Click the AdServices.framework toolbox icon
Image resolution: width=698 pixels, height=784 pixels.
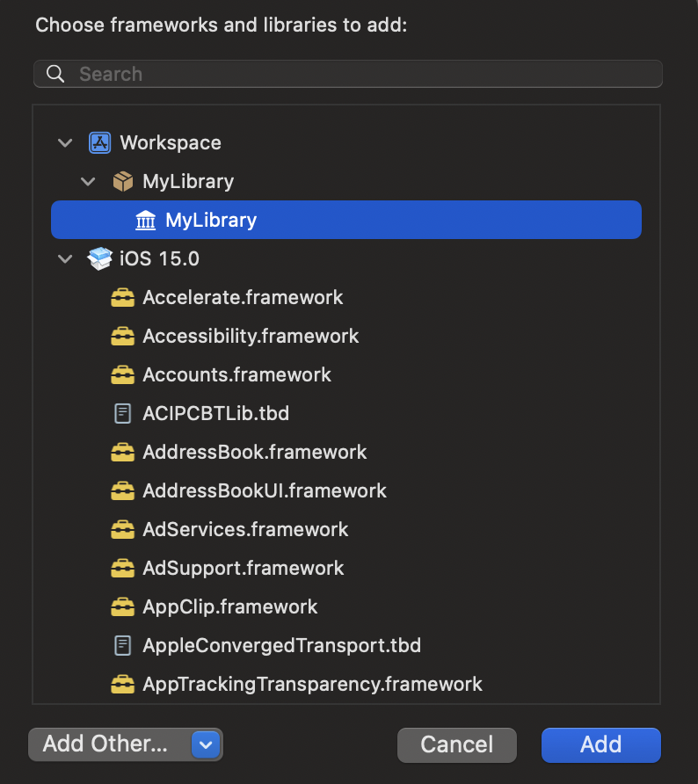coord(122,529)
